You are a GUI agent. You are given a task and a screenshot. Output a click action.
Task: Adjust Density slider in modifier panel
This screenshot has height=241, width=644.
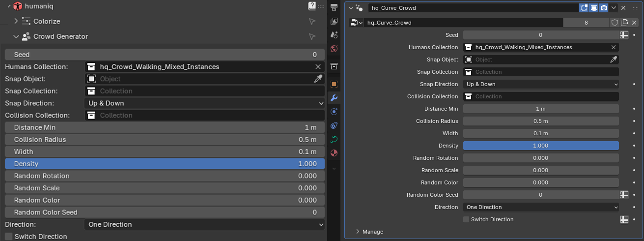point(541,146)
